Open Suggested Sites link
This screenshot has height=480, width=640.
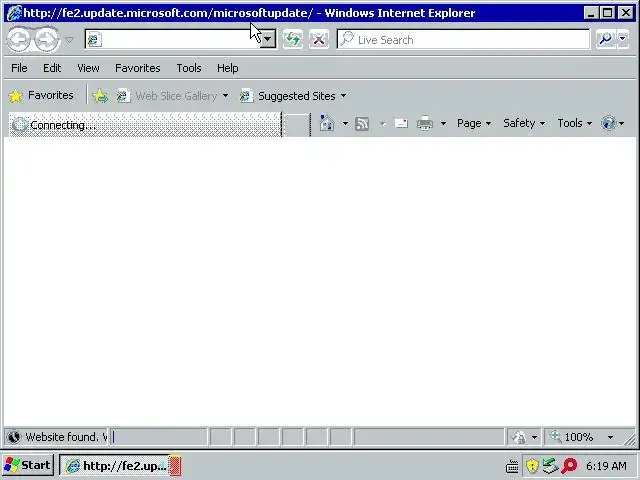(x=288, y=96)
